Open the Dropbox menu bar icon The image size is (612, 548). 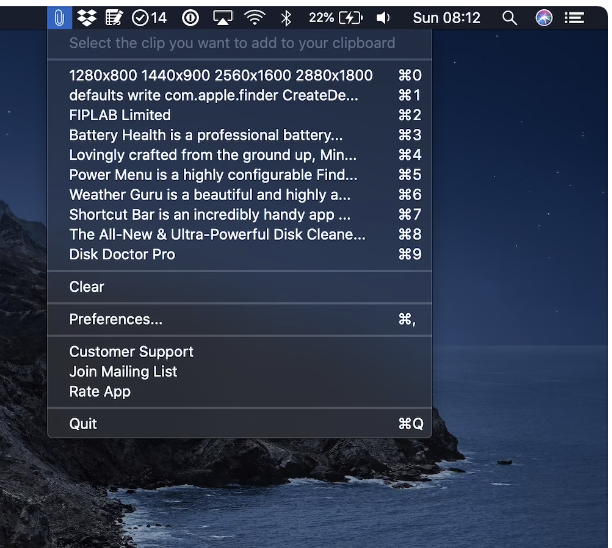click(87, 18)
